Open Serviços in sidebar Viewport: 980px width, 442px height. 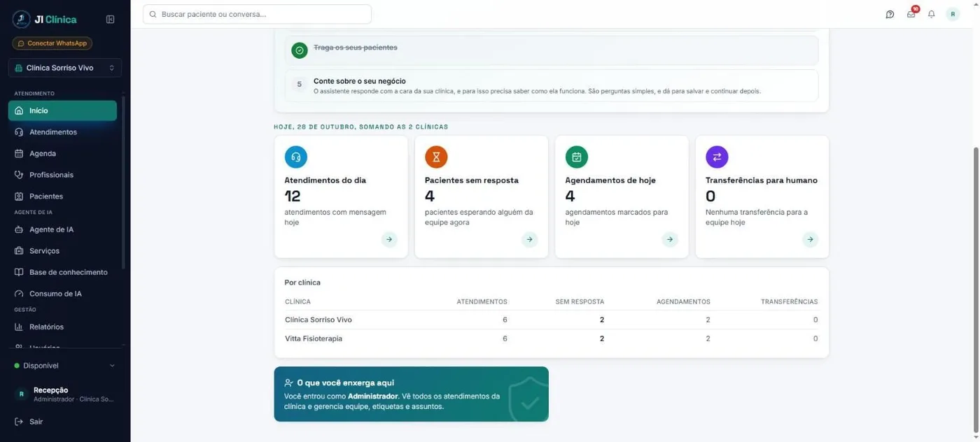[62, 250]
